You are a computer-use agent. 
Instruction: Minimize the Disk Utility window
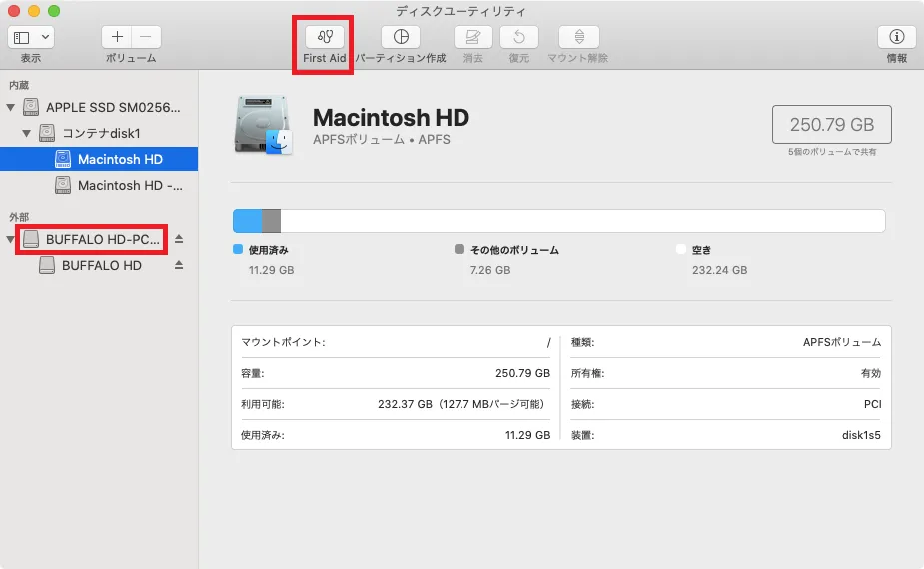34,11
